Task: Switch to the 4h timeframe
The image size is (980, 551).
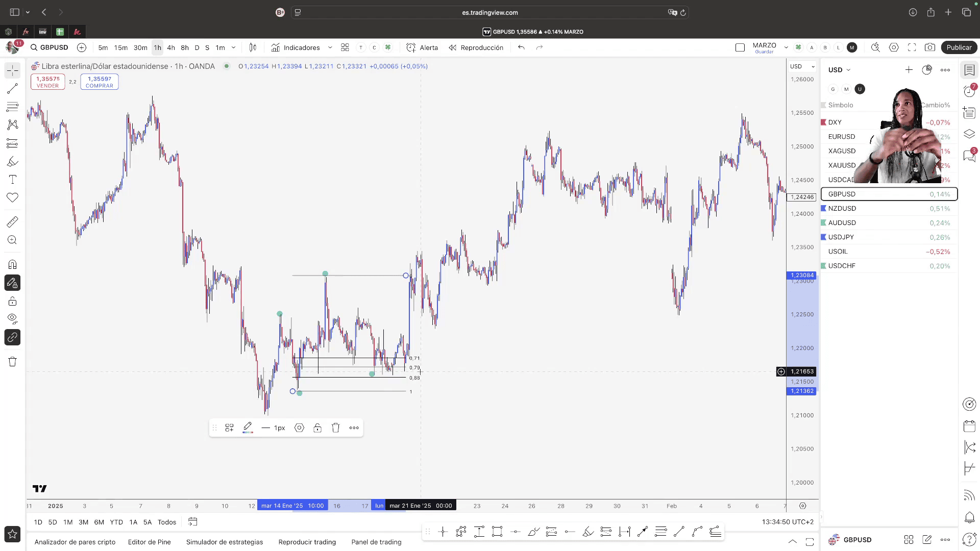Action: coord(171,47)
